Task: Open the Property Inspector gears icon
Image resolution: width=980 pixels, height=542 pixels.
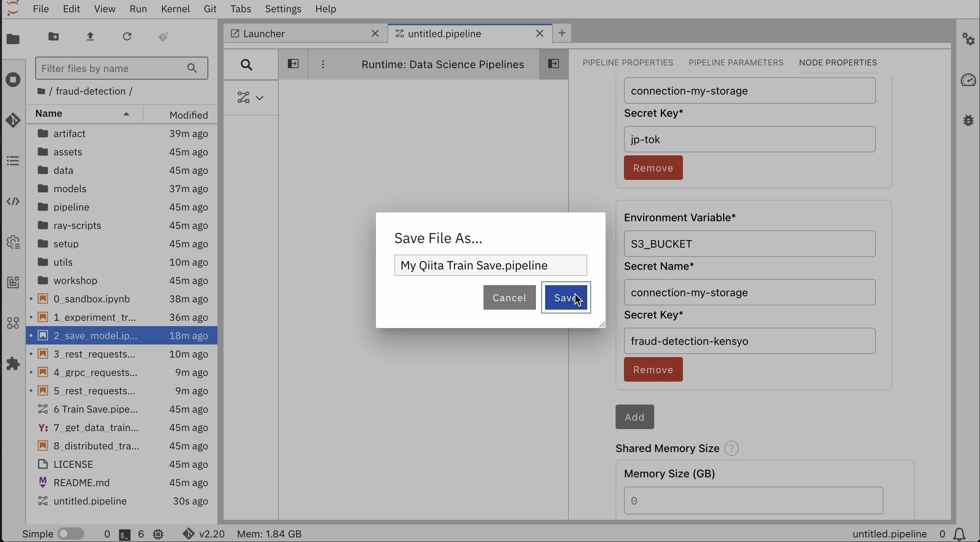Action: [x=969, y=39]
